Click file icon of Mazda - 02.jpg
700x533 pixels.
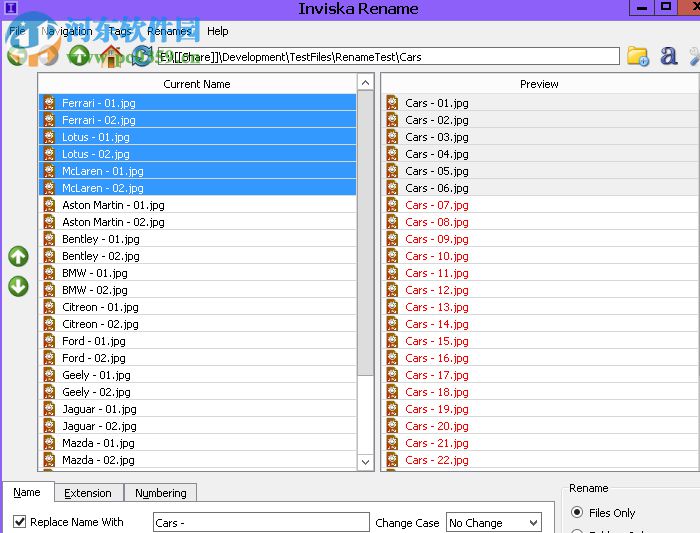click(x=49, y=460)
